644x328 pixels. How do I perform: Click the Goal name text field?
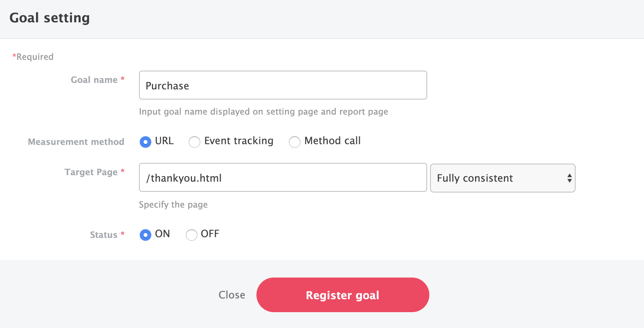click(283, 85)
